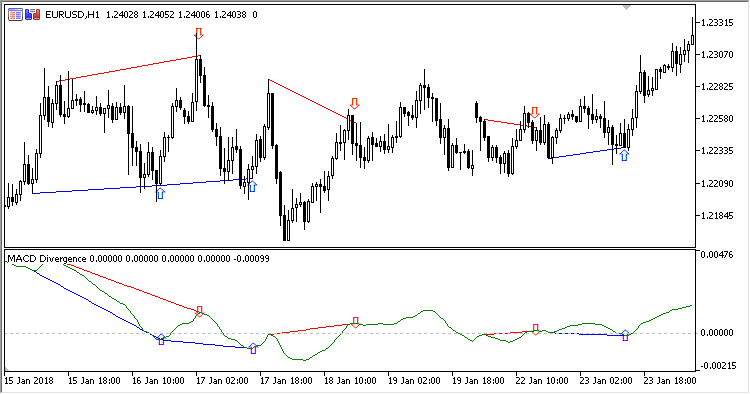Click the 15 Jan 18:00 time label
Screen dimensions: 750x394
[94, 381]
